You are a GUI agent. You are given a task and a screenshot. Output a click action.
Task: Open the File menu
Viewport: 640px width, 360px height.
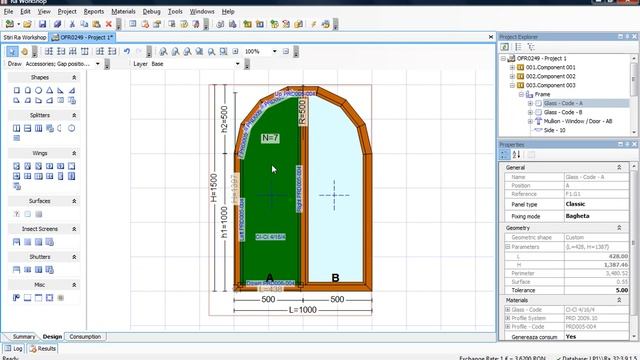pyautogui.click(x=8, y=11)
